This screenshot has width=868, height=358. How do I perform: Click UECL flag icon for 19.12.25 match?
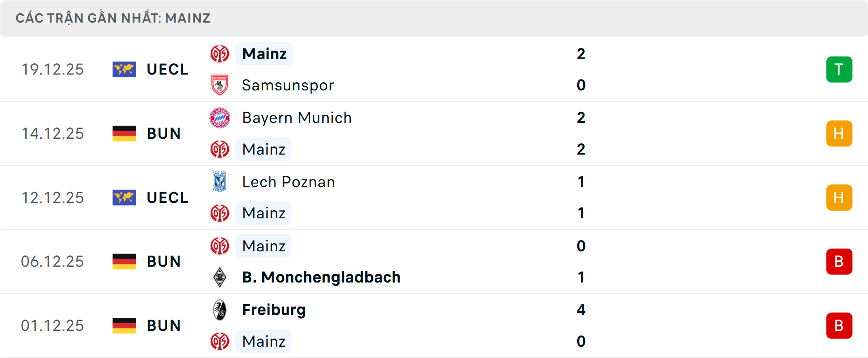tap(124, 70)
